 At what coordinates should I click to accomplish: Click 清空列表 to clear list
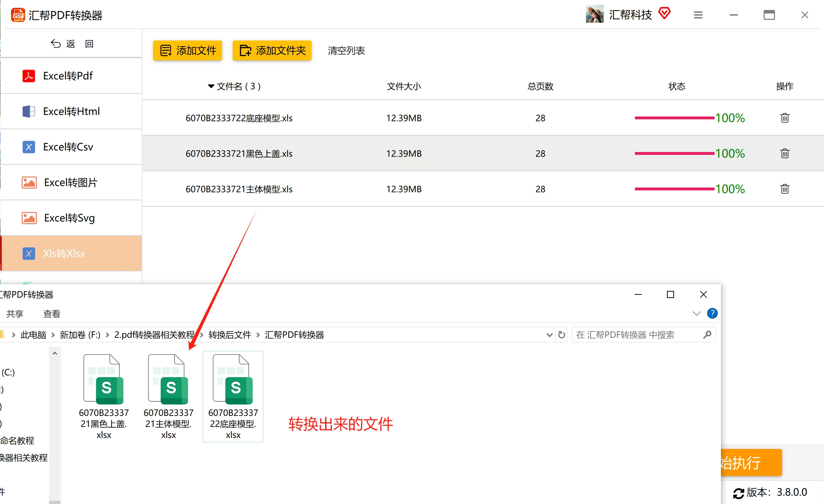point(346,50)
